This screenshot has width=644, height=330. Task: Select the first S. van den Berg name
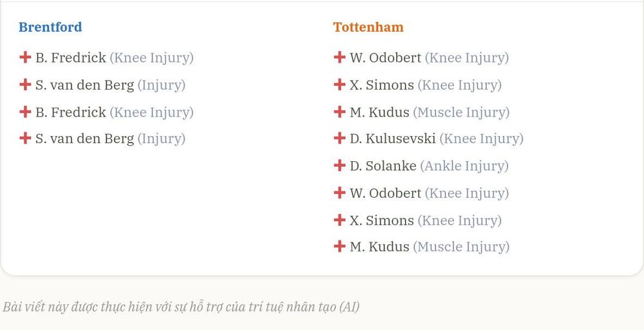[x=84, y=85]
